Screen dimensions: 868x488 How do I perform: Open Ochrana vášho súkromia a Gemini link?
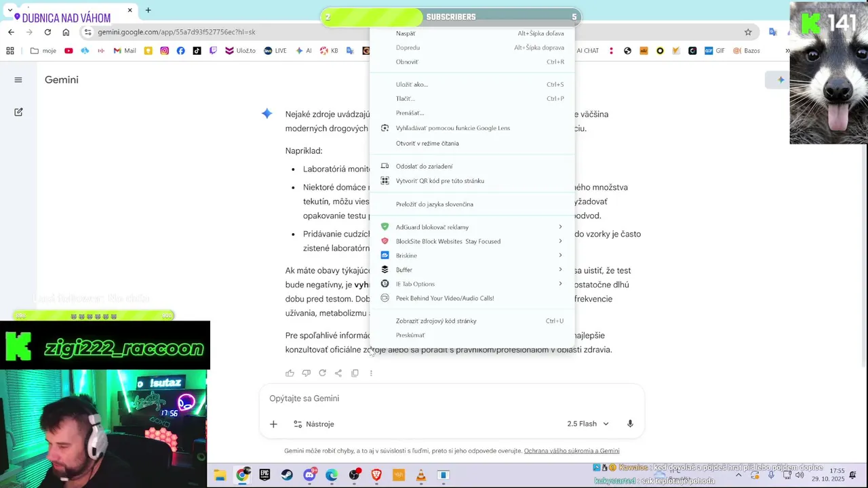[x=572, y=451]
